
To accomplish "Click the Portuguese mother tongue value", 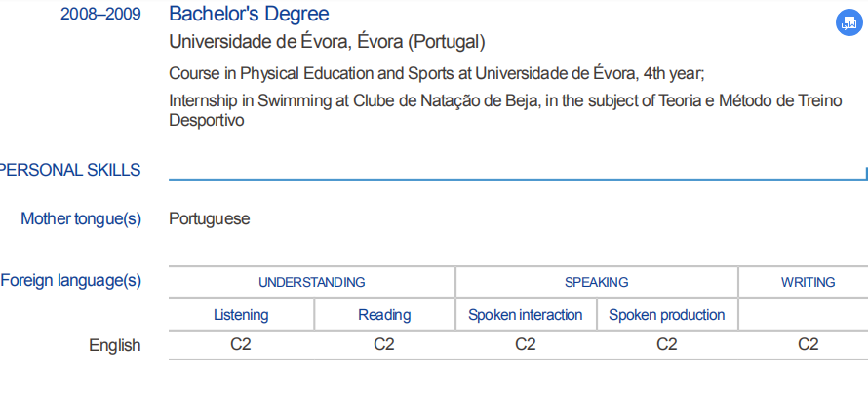I will click(x=209, y=218).
